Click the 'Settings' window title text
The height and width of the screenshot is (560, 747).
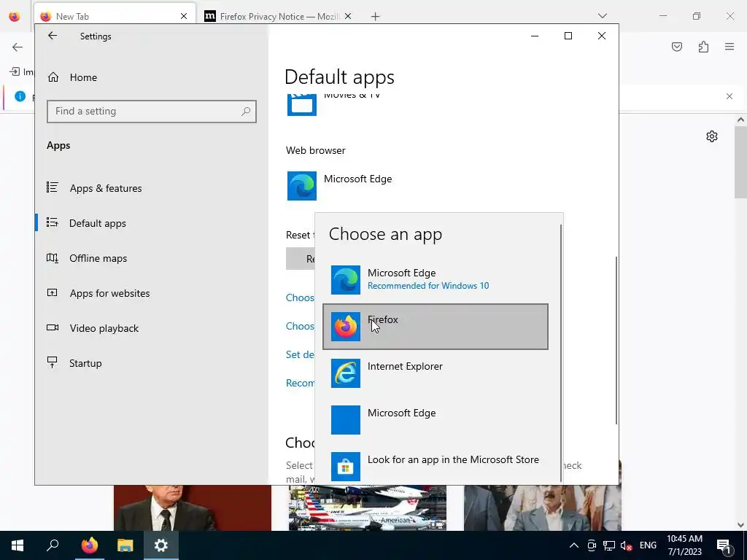coord(96,36)
